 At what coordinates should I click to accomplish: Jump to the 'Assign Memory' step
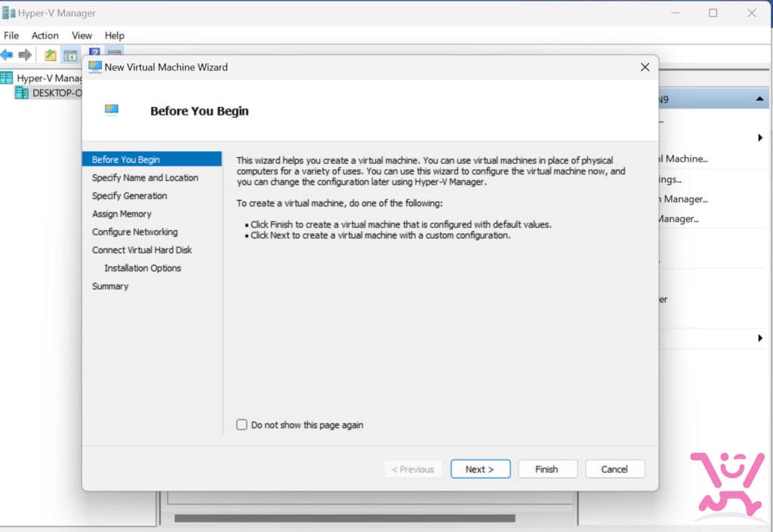coord(122,214)
